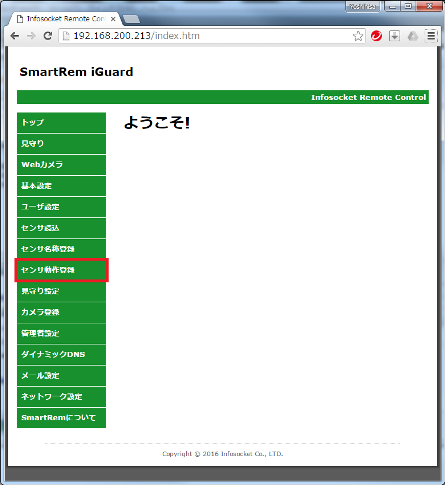Click the gray cloud extension icon
This screenshot has width=445, height=485.
pos(413,36)
